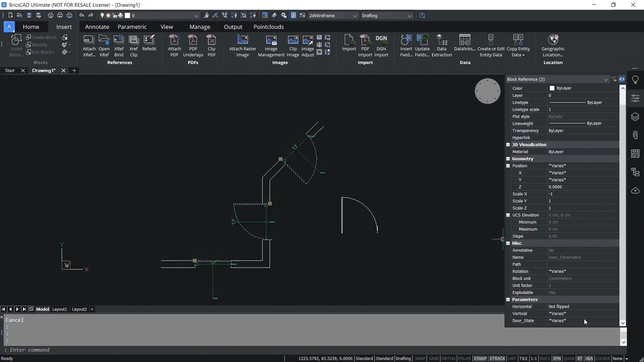Click Update Fields
644x362 pixels.
[x=422, y=46]
